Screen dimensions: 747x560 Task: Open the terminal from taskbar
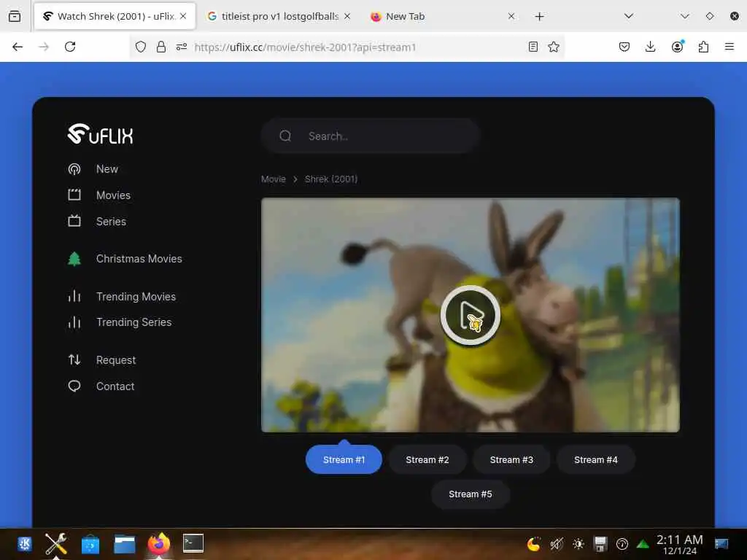[x=193, y=543]
